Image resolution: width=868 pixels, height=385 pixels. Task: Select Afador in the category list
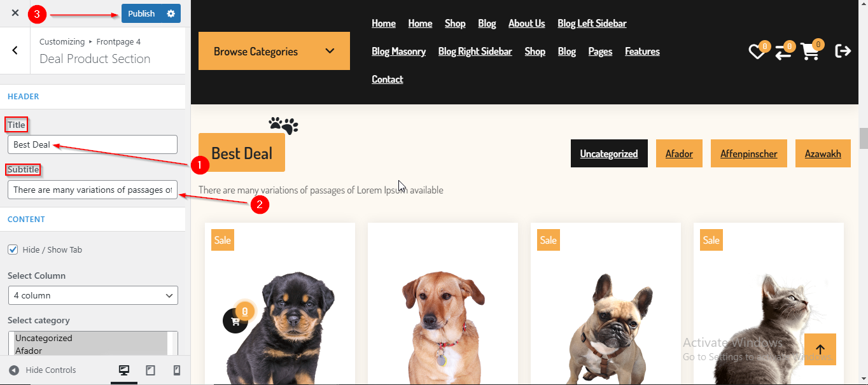coord(29,351)
